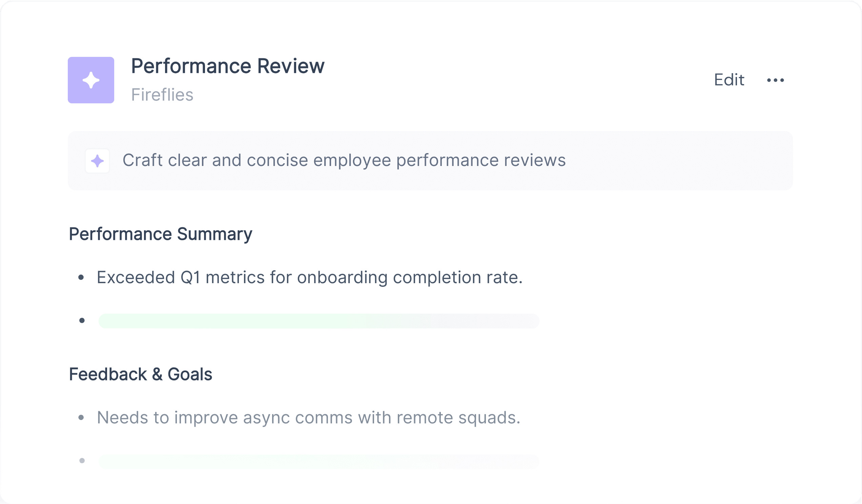Viewport: 862px width, 504px height.
Task: Click the bullet dot before Exceeded Q1 metrics
Action: (81, 277)
